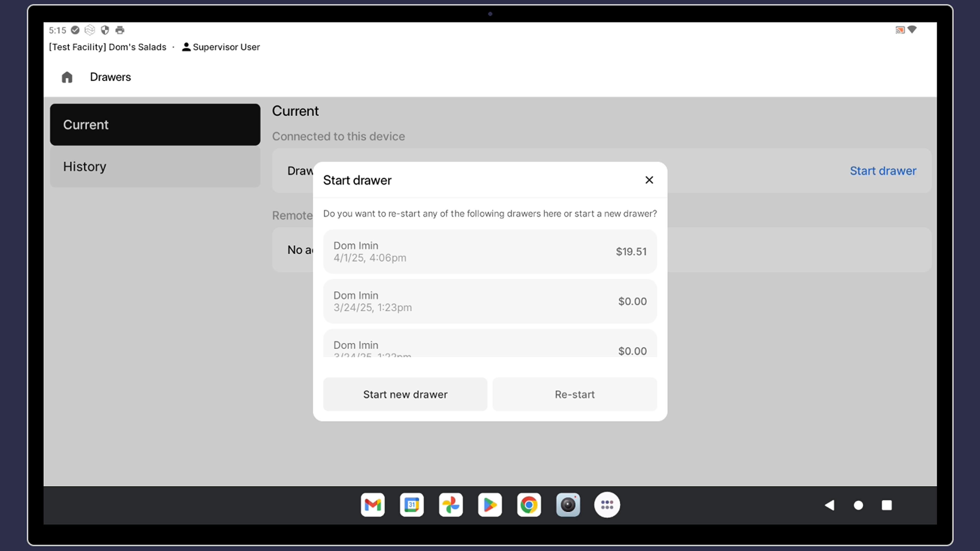
Task: Open the Play Store icon
Action: (490, 505)
